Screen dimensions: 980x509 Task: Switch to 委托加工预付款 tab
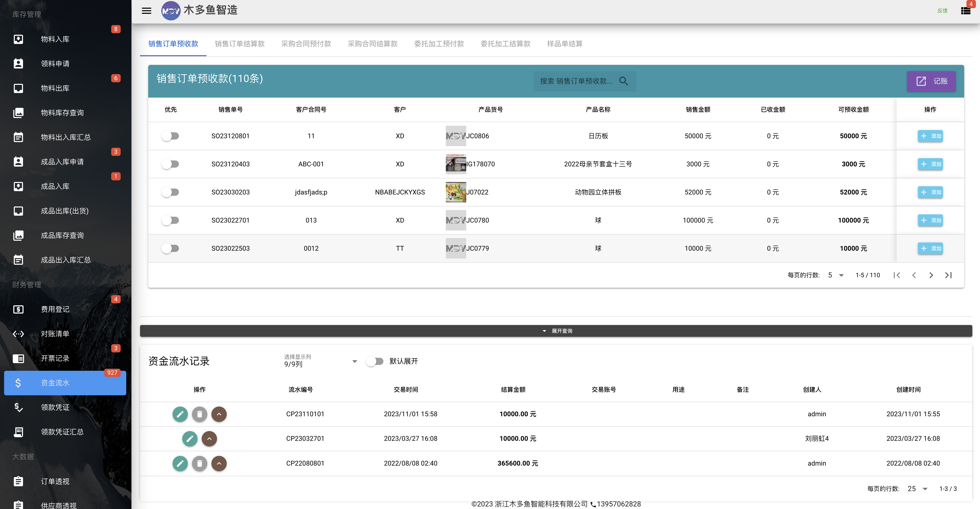[x=439, y=44]
